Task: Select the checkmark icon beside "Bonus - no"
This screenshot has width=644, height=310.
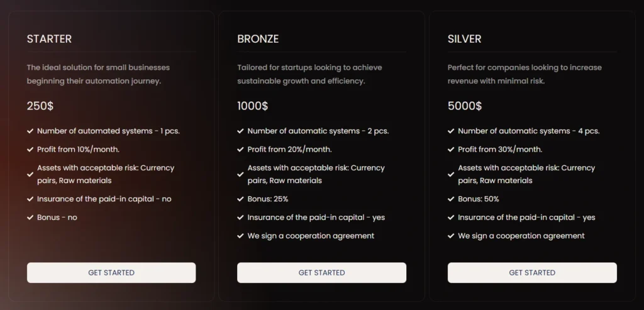Action: 30,218
